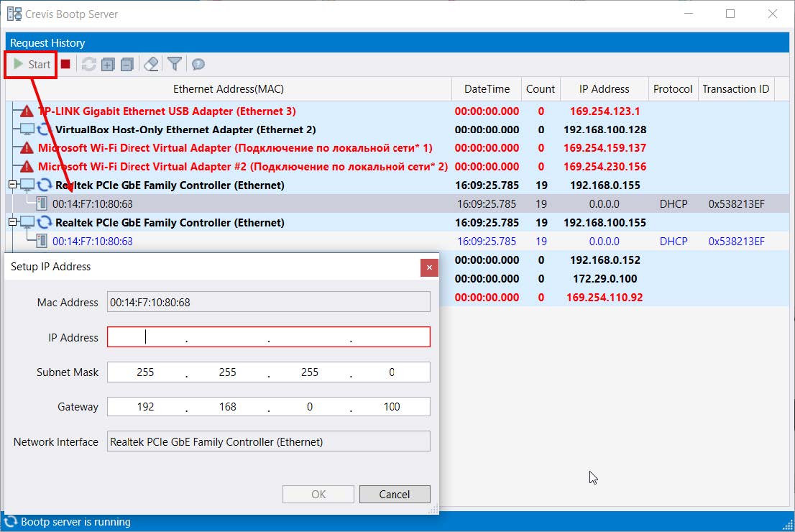This screenshot has width=795, height=532.
Task: Cancel the Setup IP Address dialog
Action: point(395,495)
